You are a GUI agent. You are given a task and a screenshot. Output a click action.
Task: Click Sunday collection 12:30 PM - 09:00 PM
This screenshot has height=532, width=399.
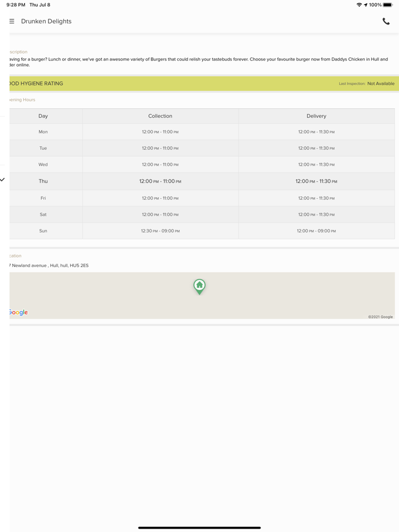coord(160,231)
